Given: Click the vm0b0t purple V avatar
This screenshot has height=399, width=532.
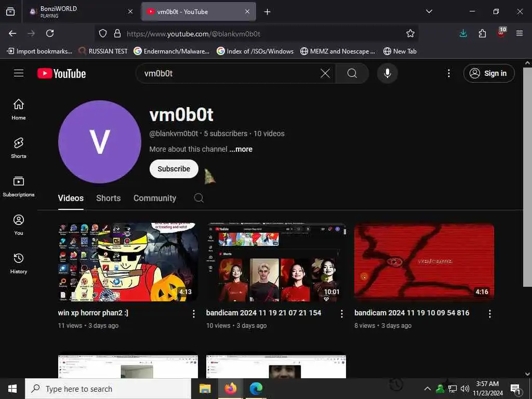Looking at the screenshot, I should 100,142.
